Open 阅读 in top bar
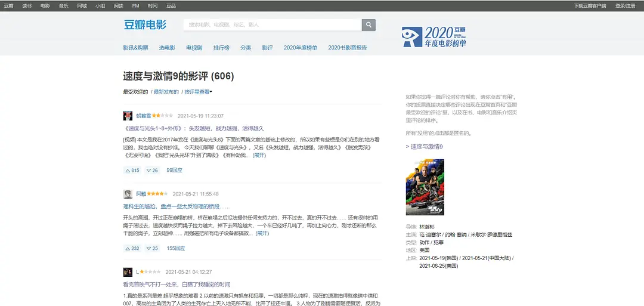Image resolution: width=644 pixels, height=306 pixels. pyautogui.click(x=118, y=6)
